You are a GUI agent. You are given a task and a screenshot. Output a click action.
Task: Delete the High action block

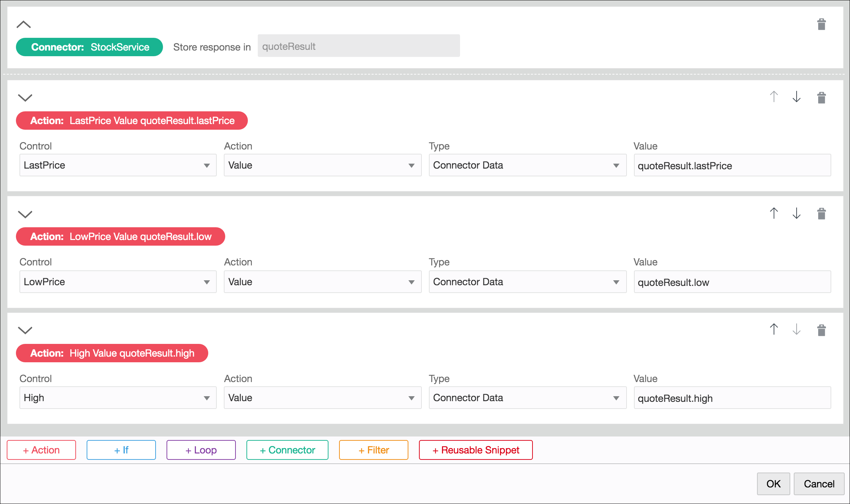tap(821, 330)
